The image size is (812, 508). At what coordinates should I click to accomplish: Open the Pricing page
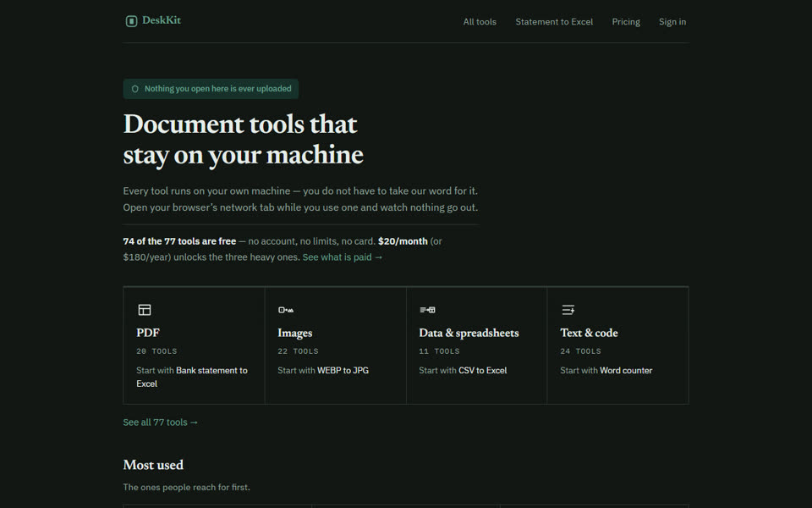(626, 22)
